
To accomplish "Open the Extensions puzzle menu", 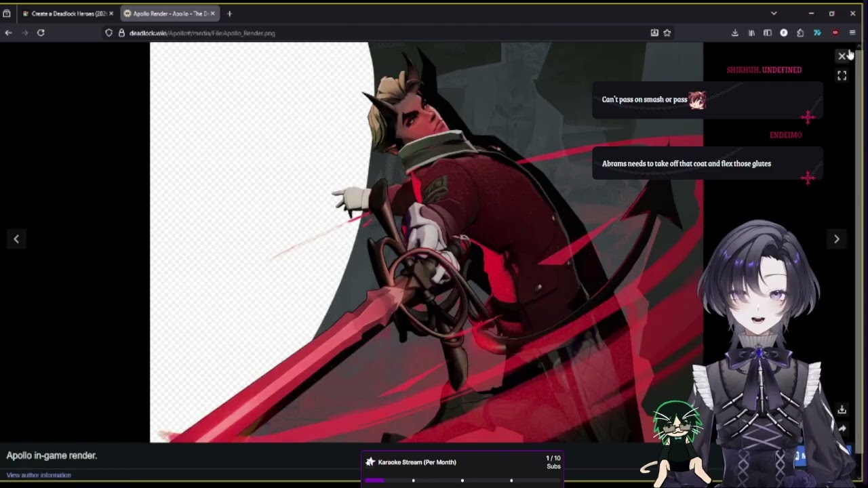I will pyautogui.click(x=800, y=33).
